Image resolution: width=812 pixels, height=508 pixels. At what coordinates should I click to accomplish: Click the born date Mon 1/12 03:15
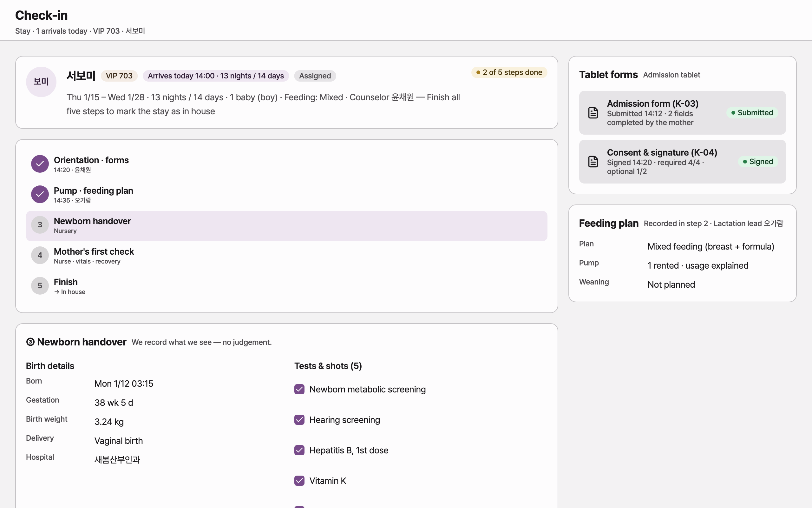tap(124, 384)
